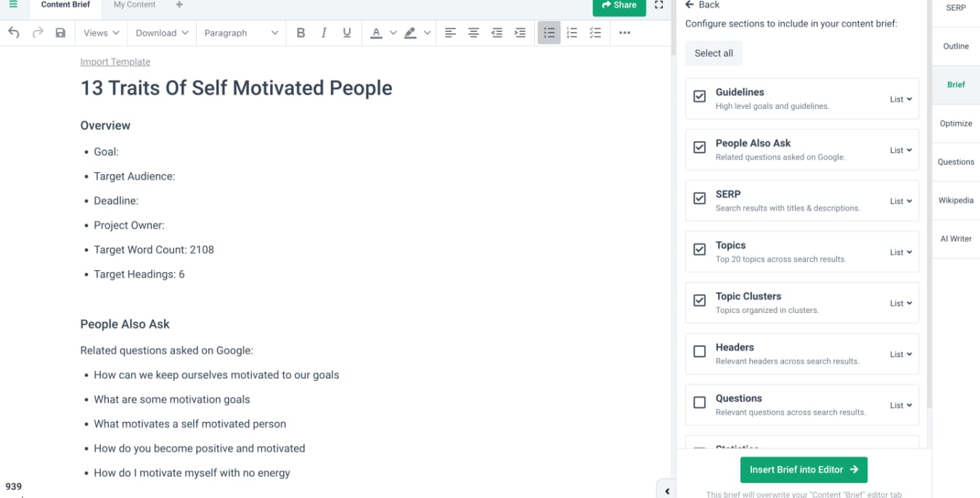Expand the Download dropdown menu
This screenshot has width=980, height=498.
click(162, 33)
